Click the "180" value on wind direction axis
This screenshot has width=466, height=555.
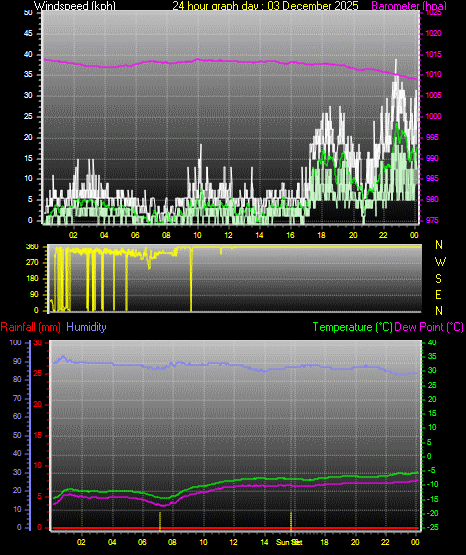pyautogui.click(x=32, y=279)
